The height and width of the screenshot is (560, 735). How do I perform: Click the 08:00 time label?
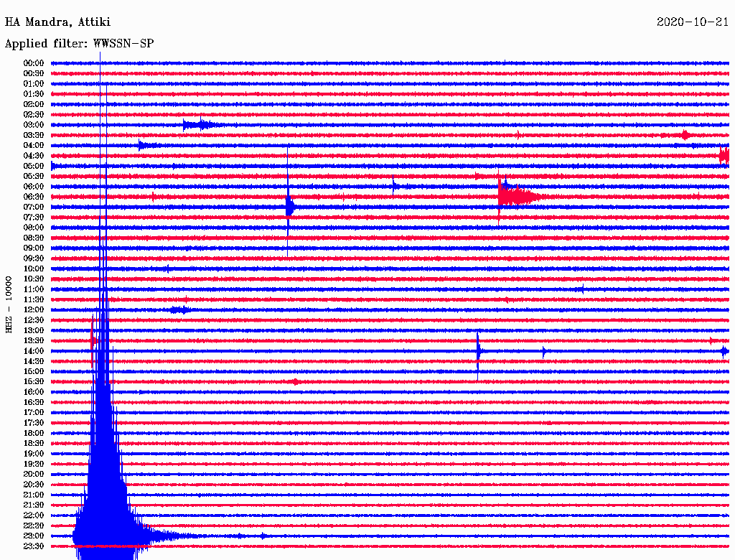[34, 228]
